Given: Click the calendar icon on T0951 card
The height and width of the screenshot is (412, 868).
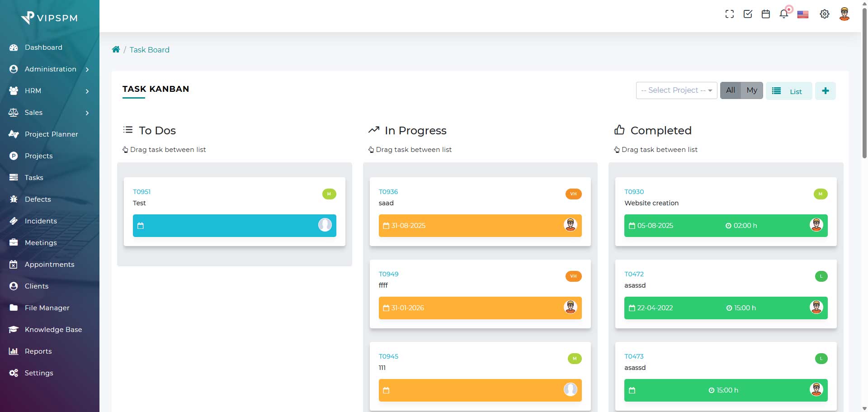Looking at the screenshot, I should click(141, 226).
